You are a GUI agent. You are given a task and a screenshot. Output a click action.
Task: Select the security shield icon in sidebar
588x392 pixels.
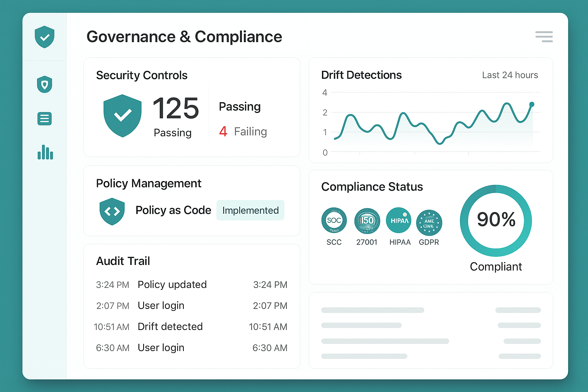(44, 84)
